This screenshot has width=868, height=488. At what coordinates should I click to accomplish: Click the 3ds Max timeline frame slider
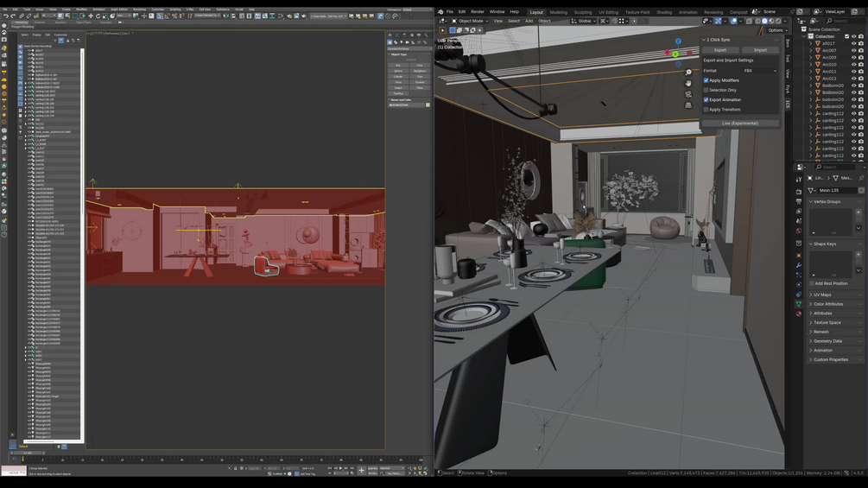[x=27, y=453]
